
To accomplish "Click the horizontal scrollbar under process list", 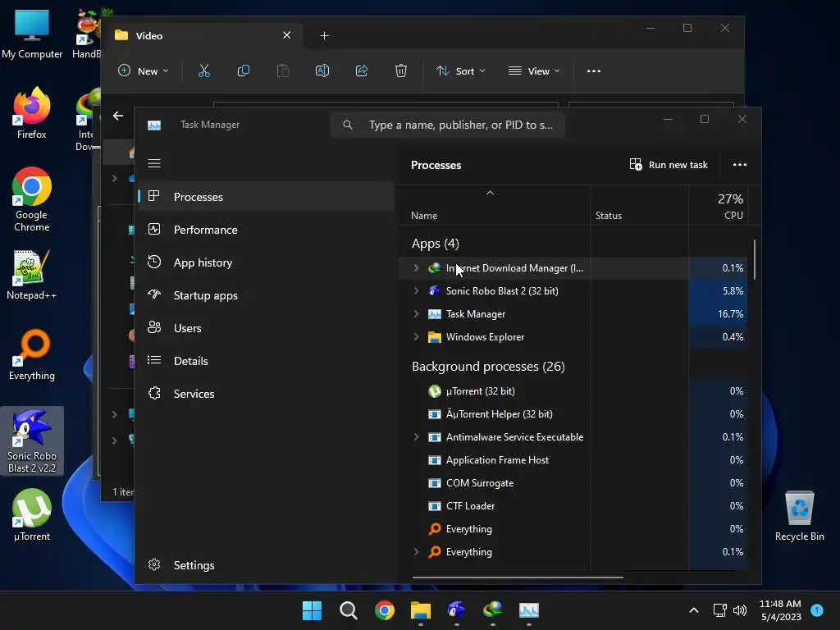I will coord(518,577).
